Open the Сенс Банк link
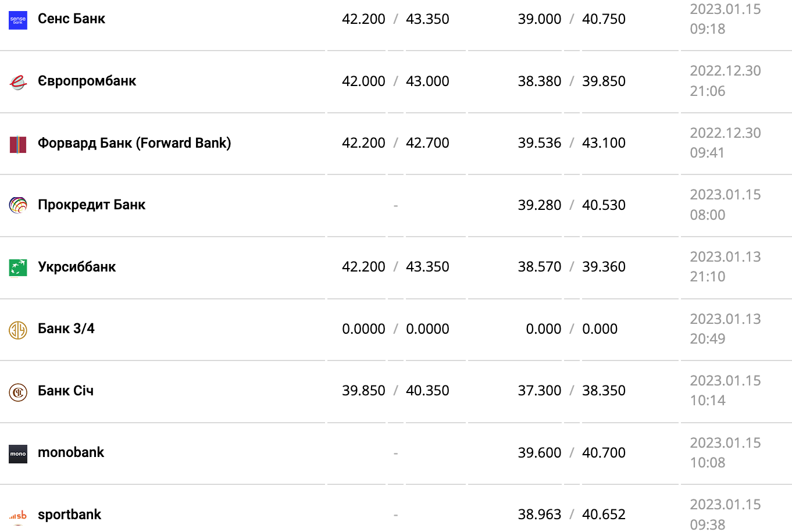Screen dimensions: 792x532 pos(72,19)
